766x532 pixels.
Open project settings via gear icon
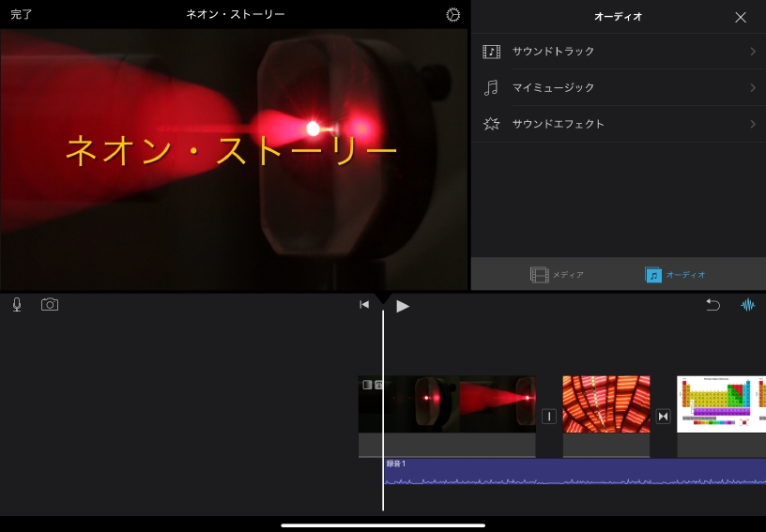(x=453, y=15)
